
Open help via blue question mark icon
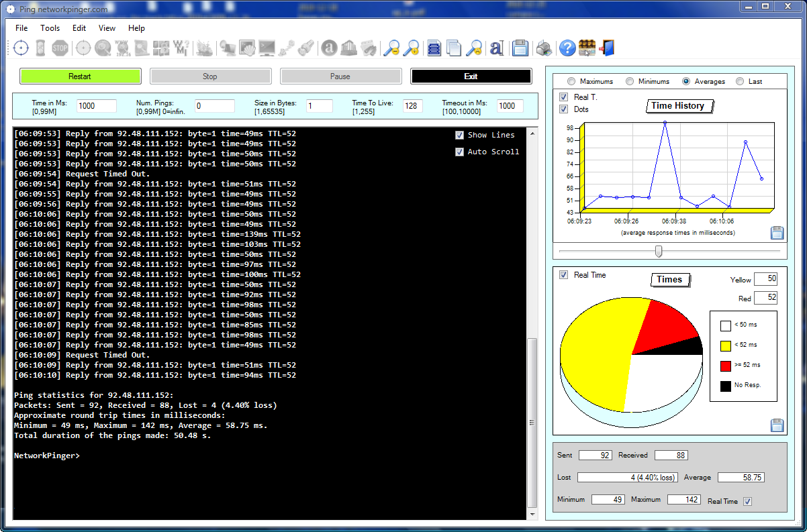(x=567, y=48)
